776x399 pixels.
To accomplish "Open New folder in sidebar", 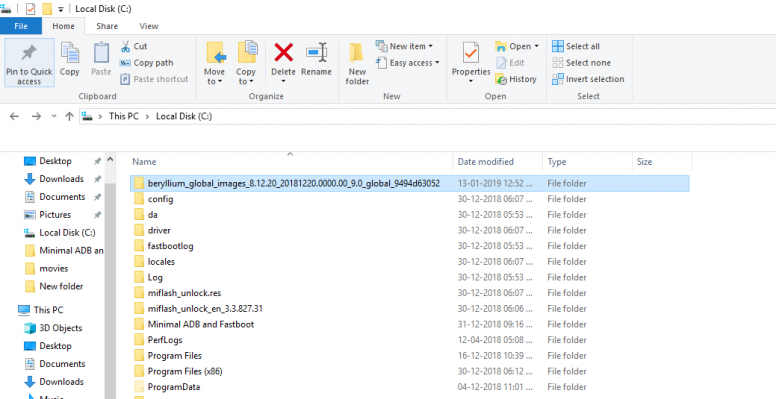I will tap(61, 286).
